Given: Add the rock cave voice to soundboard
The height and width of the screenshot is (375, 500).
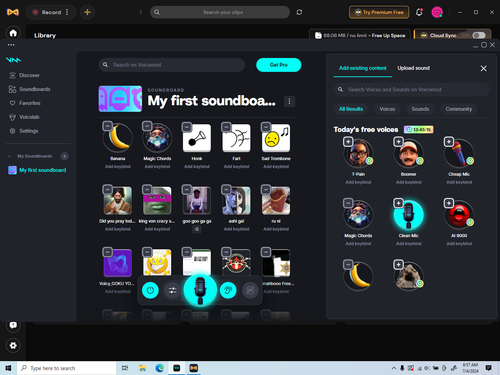Looking at the screenshot, I should click(398, 265).
